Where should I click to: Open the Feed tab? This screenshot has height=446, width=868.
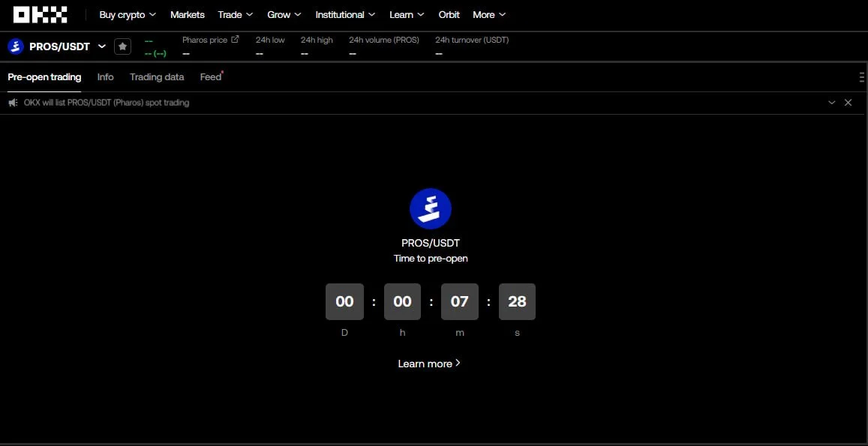pyautogui.click(x=211, y=77)
